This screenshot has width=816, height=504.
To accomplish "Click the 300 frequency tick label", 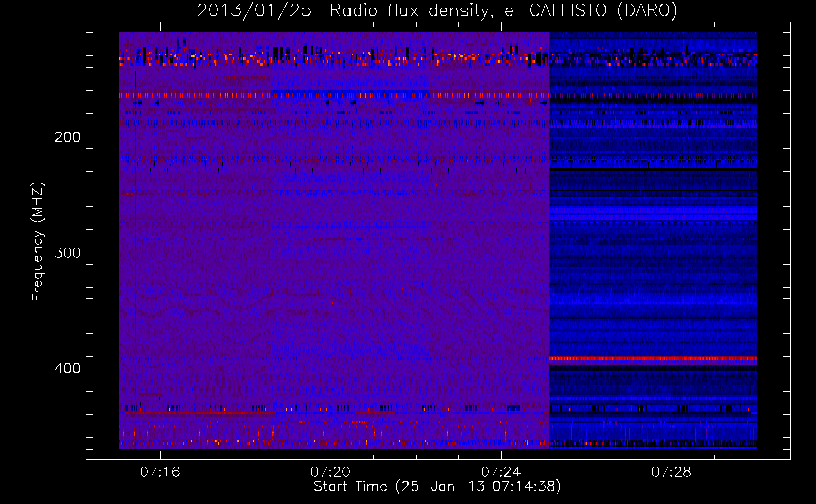I will point(68,253).
